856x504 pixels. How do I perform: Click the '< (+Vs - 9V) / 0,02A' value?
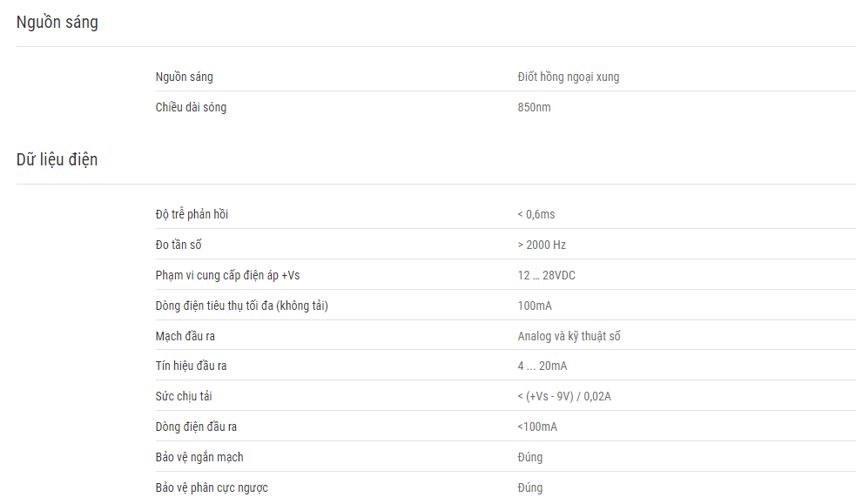[564, 397]
